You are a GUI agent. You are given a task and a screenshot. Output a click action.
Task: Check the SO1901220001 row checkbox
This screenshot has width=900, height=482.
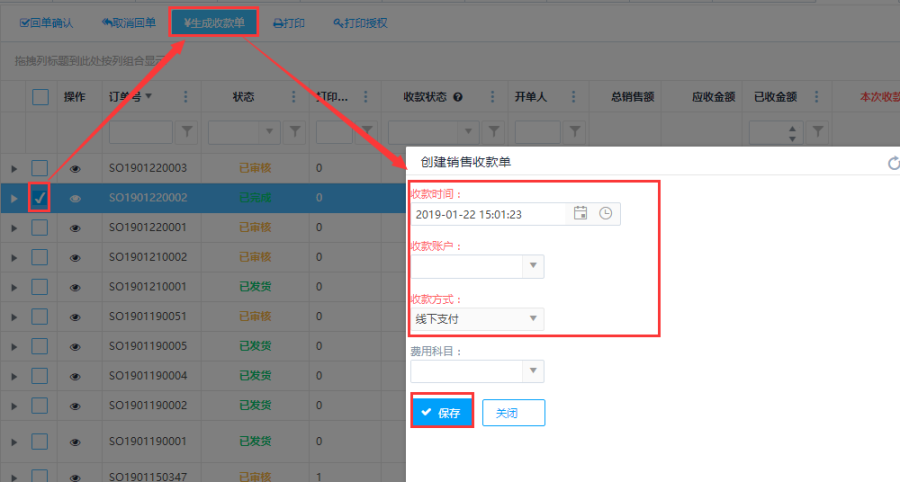[x=40, y=228]
